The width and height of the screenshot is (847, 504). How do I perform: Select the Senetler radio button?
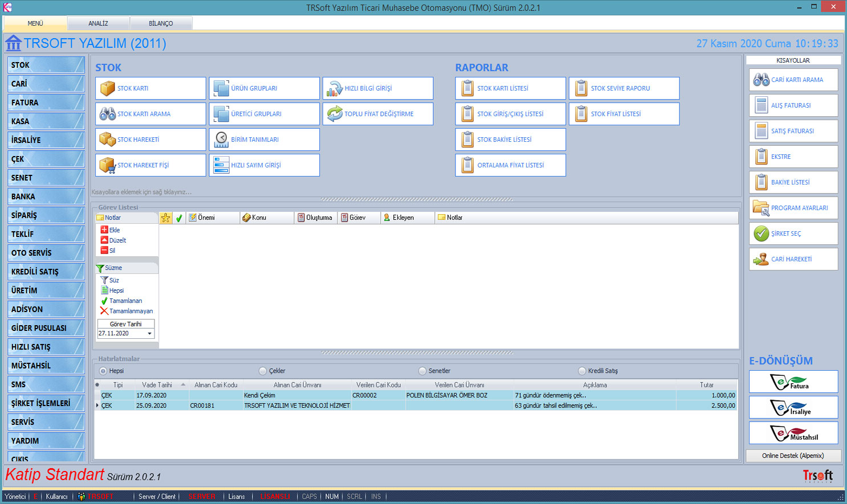point(422,371)
